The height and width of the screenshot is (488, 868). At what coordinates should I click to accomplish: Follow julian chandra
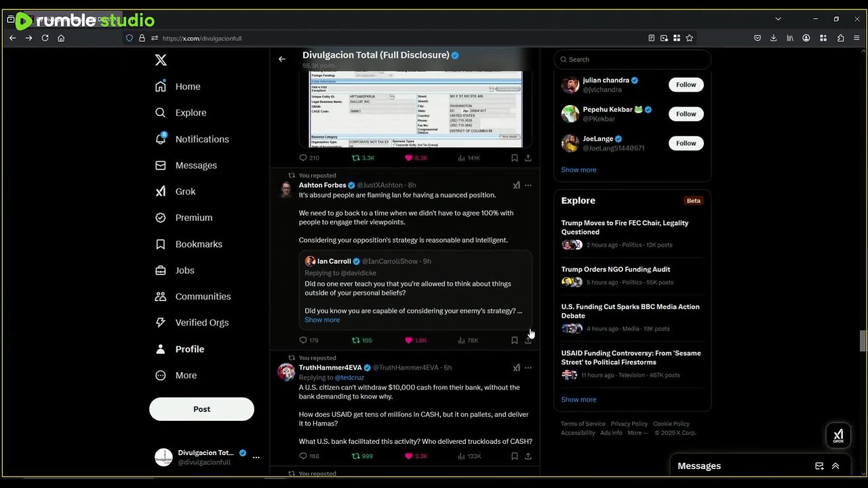(686, 85)
